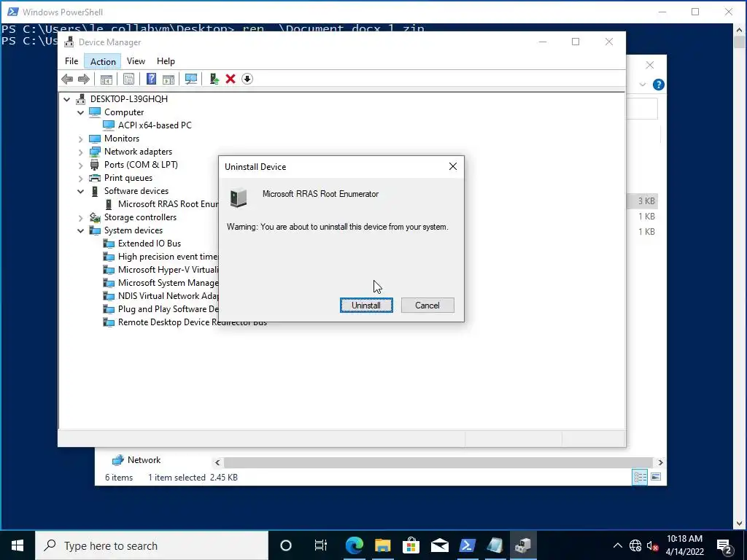747x560 pixels.
Task: Click the Update device driver toolbar icon
Action: point(214,79)
